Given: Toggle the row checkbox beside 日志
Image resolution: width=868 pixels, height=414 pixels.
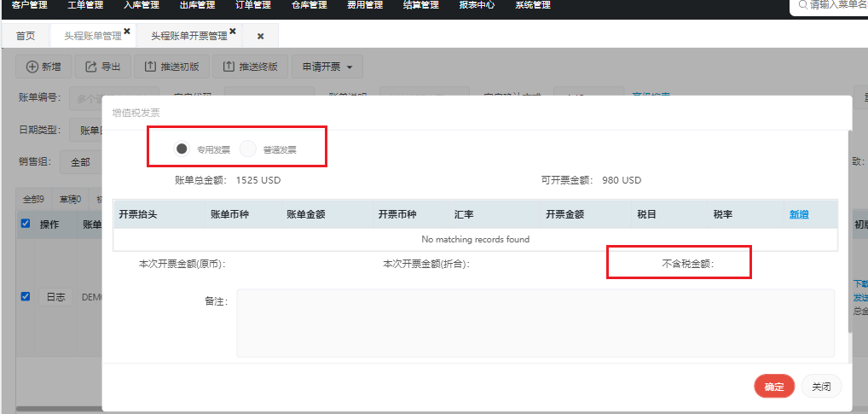Looking at the screenshot, I should [x=25, y=296].
